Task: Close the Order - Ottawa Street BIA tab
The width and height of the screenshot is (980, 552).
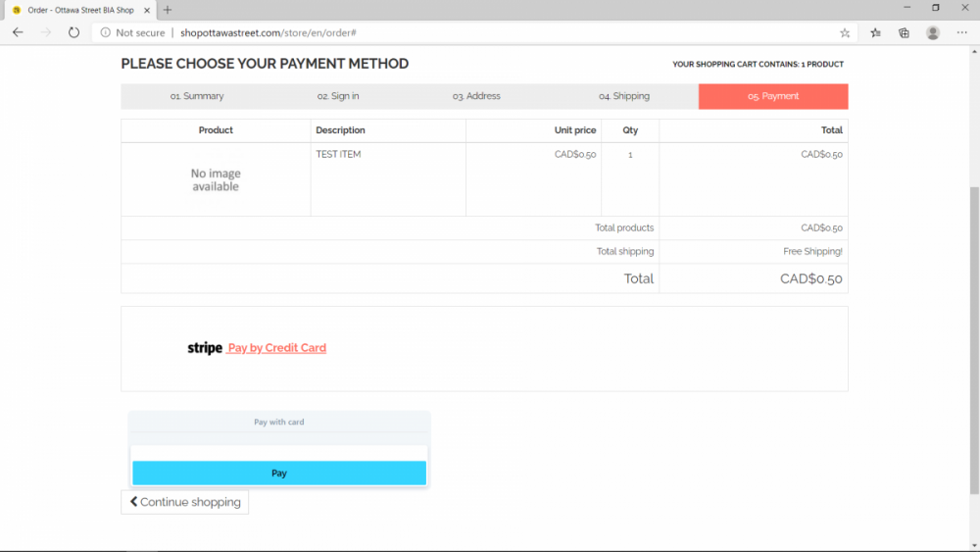Action: (147, 10)
